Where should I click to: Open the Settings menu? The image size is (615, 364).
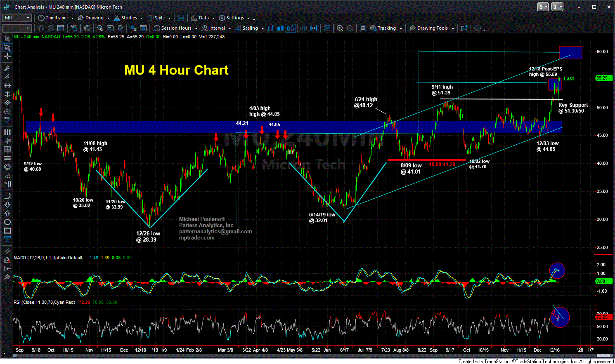coord(234,18)
